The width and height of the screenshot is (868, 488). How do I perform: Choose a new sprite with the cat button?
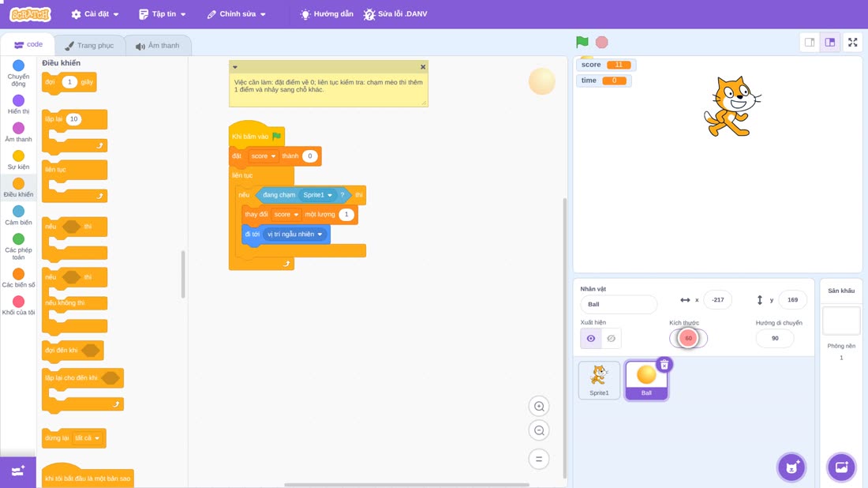791,467
